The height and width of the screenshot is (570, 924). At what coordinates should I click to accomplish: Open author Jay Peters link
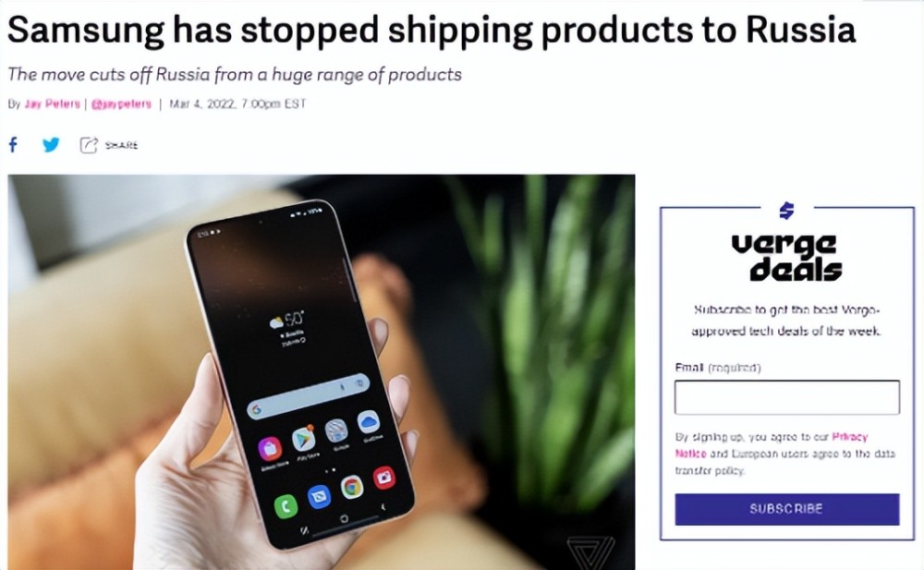coord(52,104)
